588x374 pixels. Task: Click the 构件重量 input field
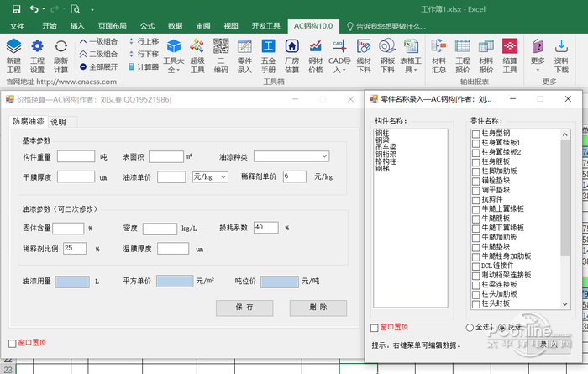[x=76, y=156]
